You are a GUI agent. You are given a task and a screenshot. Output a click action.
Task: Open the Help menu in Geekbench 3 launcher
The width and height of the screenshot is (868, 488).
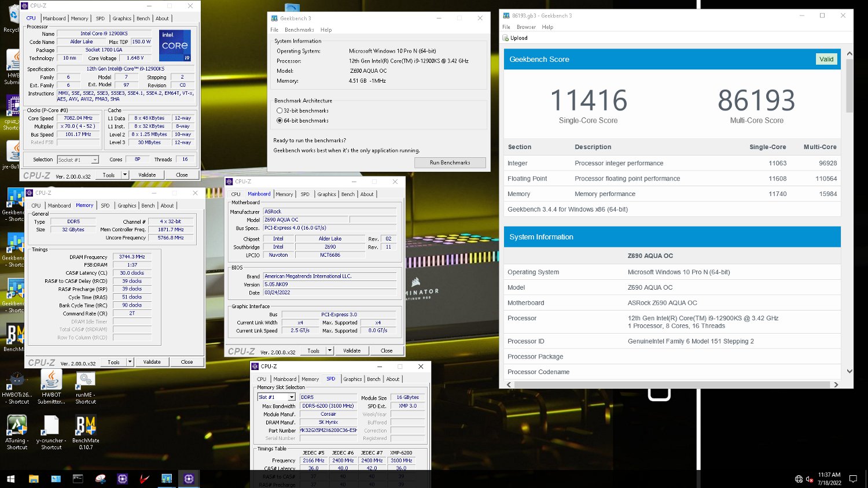(x=326, y=30)
